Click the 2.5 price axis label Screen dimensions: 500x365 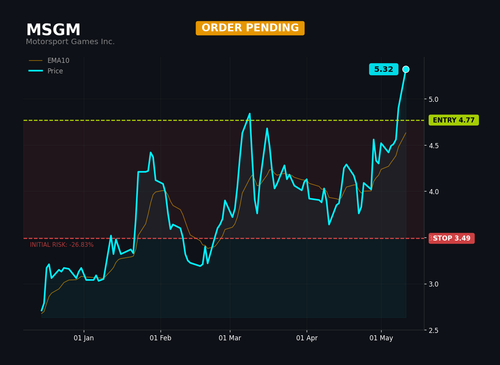(434, 330)
